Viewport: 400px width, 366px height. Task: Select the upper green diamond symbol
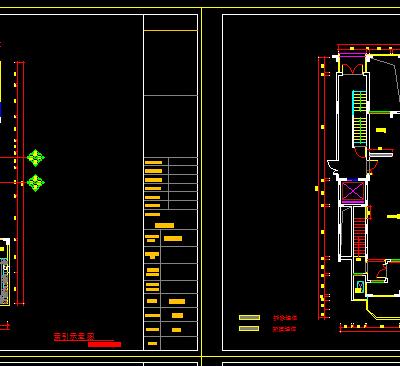pyautogui.click(x=36, y=158)
